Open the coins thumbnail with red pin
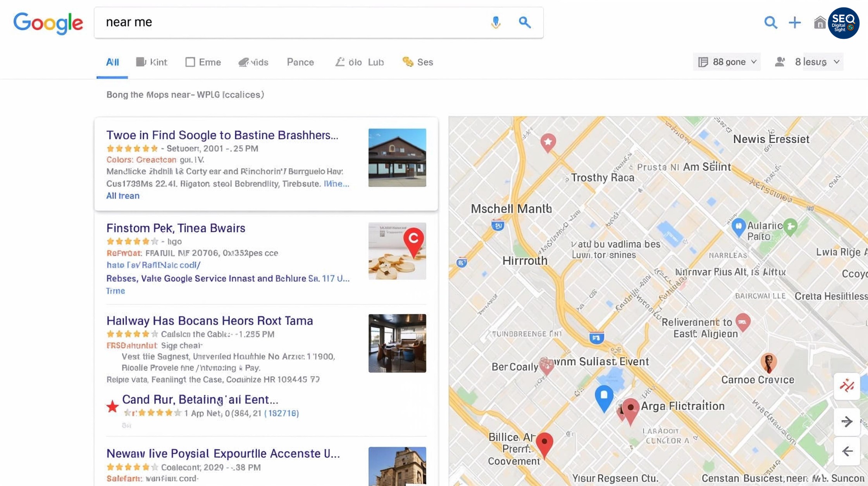Screen dimensions: 868x486 (397, 251)
